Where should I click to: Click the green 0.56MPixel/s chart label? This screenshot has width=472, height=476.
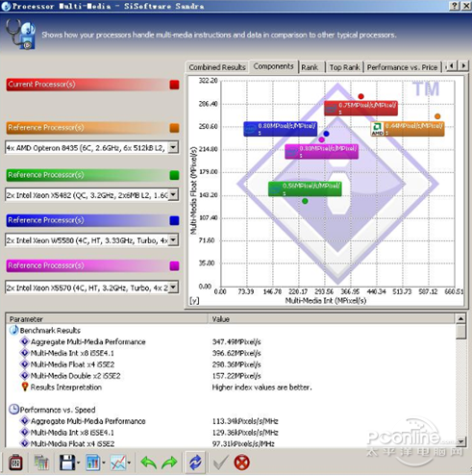[305, 188]
